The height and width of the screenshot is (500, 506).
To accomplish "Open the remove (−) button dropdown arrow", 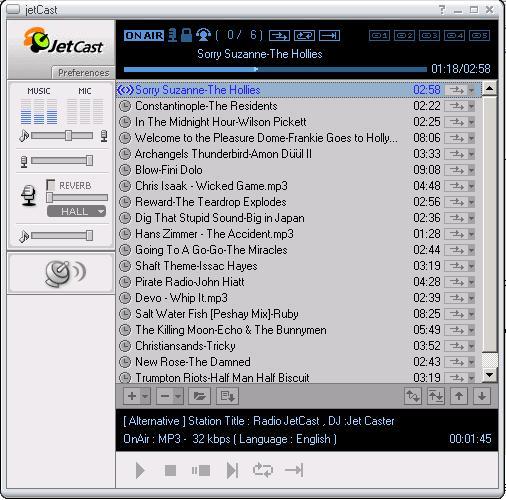I will (x=178, y=396).
